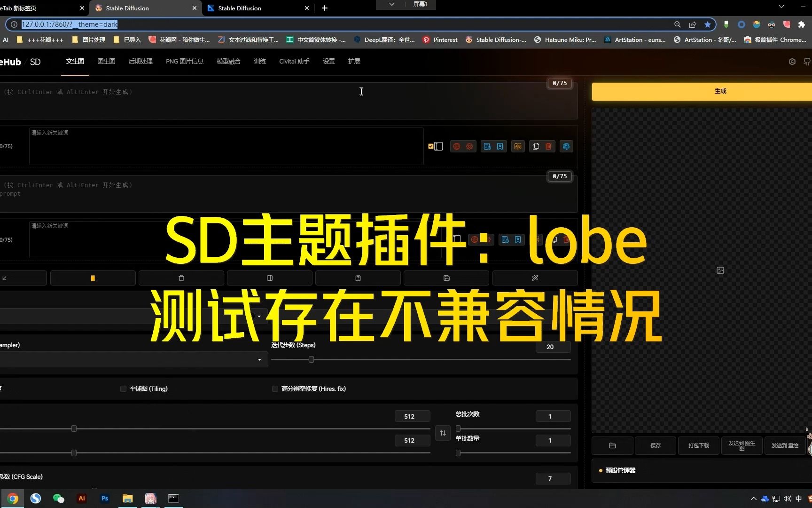Click the first red globe translate icon
The image size is (812, 508).
pyautogui.click(x=456, y=146)
